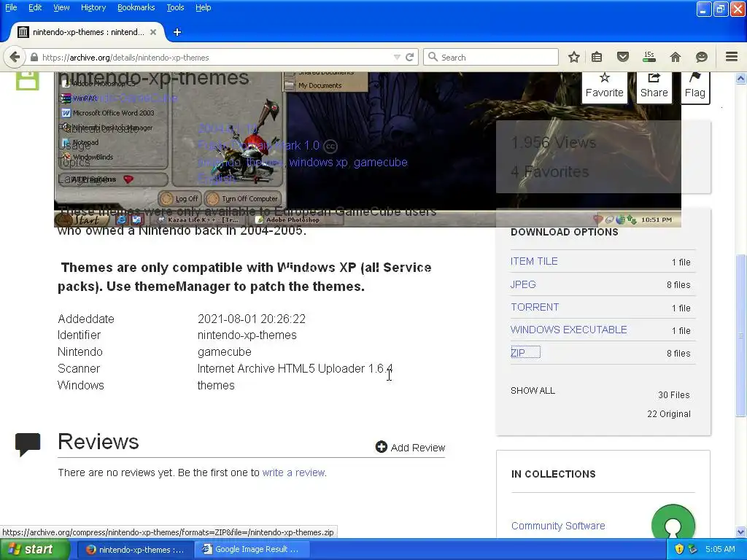Screen dimensions: 747x560
Task: Select the nintendo-xp-themes browser tab
Action: [88, 32]
